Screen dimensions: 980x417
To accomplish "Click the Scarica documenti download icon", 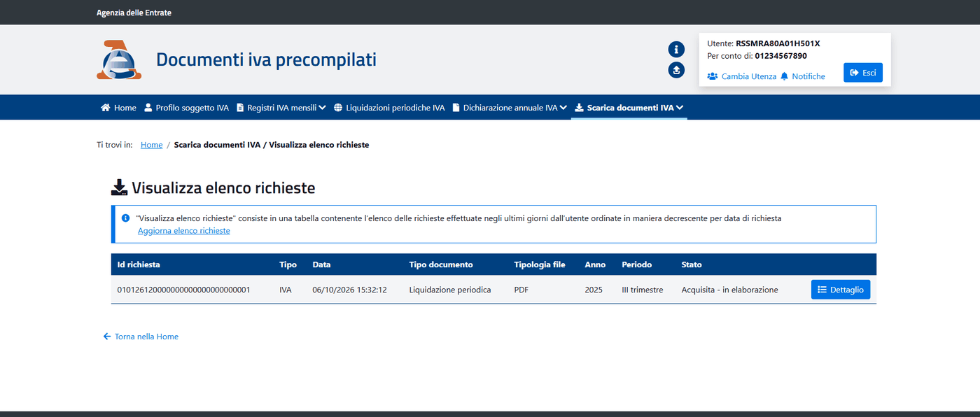I will (x=579, y=108).
